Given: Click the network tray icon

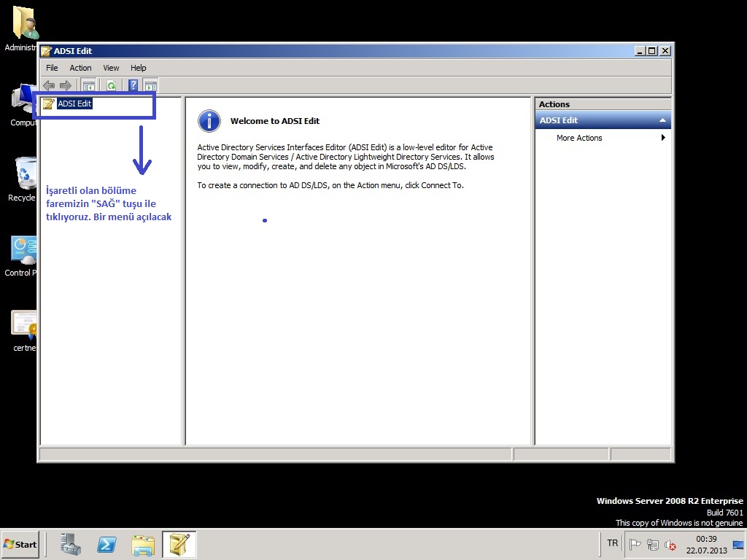Looking at the screenshot, I should [x=653, y=544].
